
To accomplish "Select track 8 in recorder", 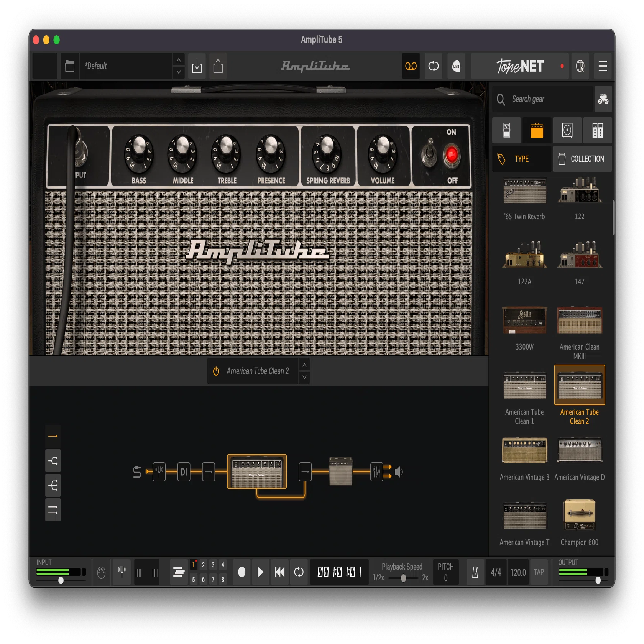I will (223, 579).
